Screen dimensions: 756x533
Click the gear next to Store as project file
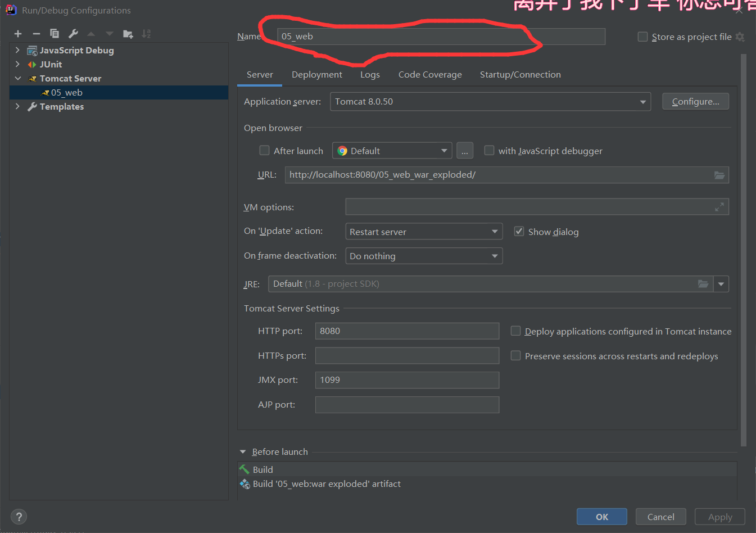pos(740,37)
